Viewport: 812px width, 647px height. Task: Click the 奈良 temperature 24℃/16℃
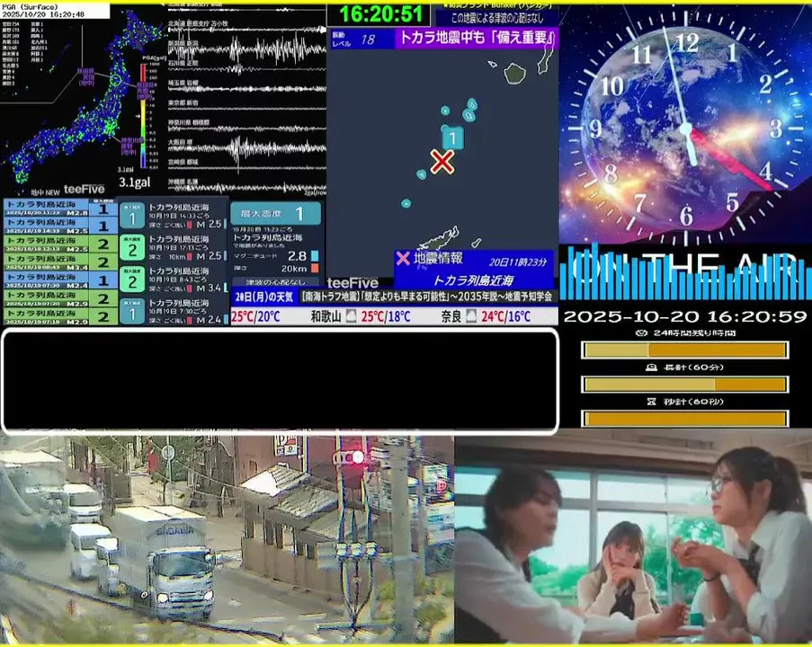(x=506, y=316)
